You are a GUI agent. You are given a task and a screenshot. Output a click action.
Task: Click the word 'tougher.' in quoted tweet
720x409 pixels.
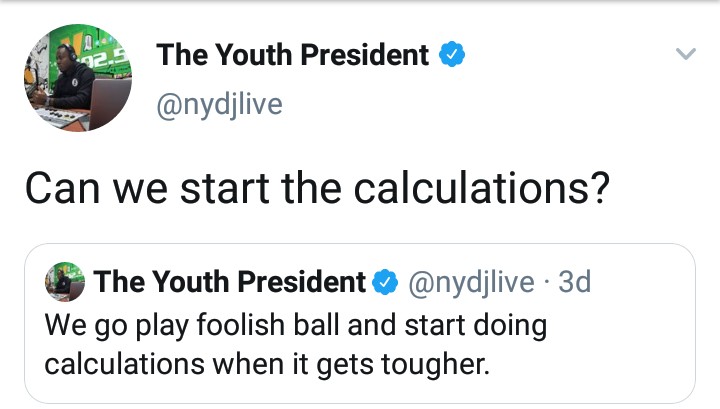coord(435,366)
